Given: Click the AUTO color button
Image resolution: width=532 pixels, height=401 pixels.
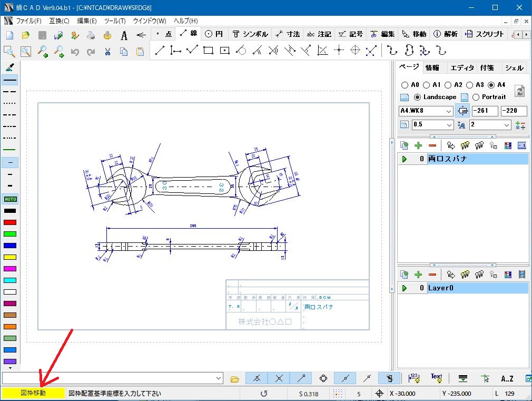Looking at the screenshot, I should pyautogui.click(x=10, y=199).
